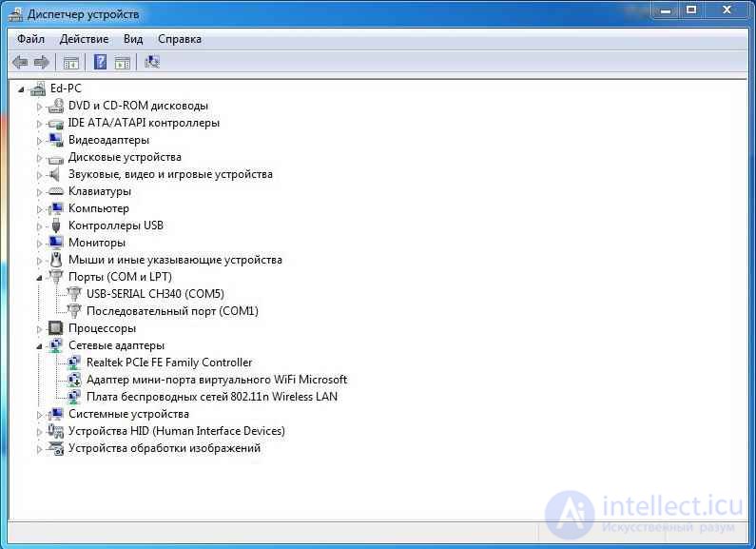Open the Действие menu
Screen dimensions: 756x549
84,39
